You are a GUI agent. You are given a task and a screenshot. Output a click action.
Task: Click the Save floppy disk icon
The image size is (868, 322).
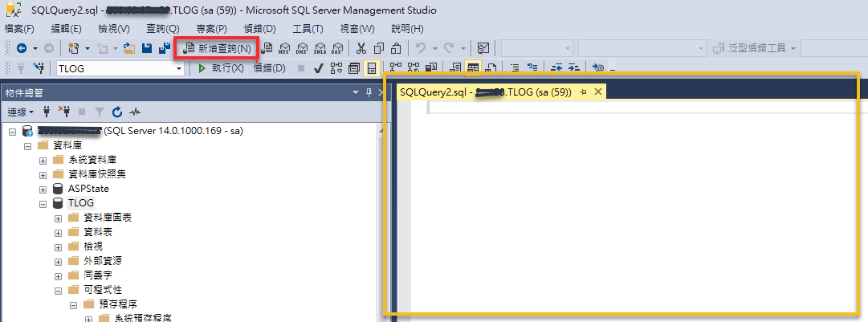pos(147,49)
